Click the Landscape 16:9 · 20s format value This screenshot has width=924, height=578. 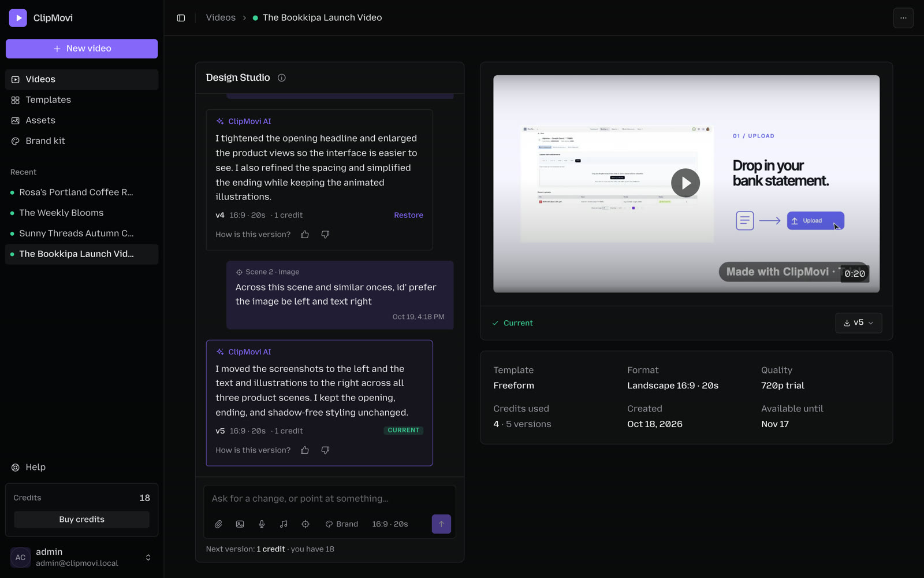click(x=673, y=386)
